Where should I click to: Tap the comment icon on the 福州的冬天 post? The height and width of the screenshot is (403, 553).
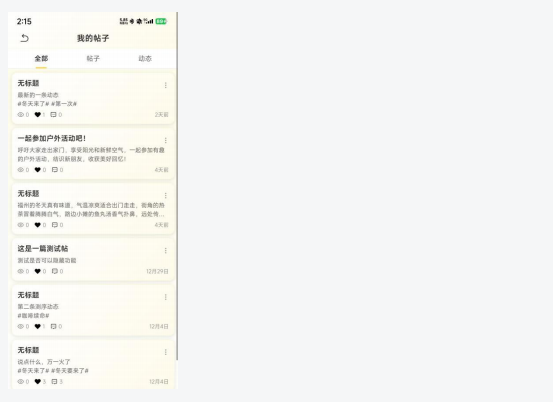[55, 225]
